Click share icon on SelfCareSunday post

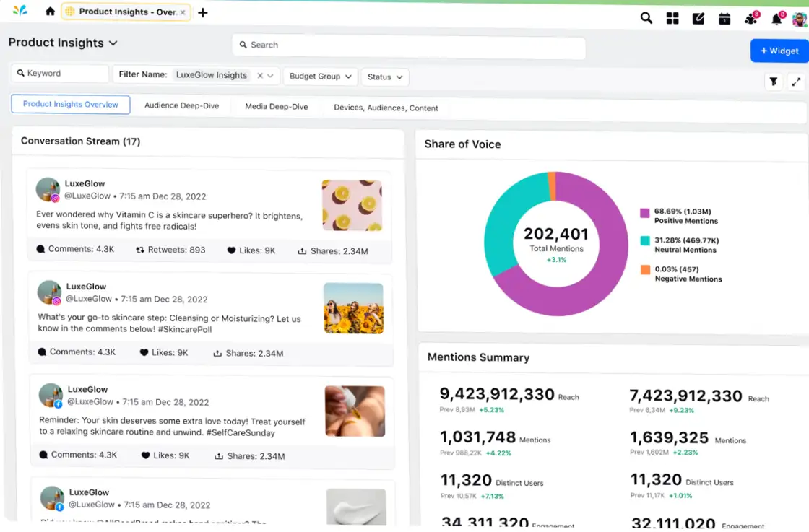219,456
